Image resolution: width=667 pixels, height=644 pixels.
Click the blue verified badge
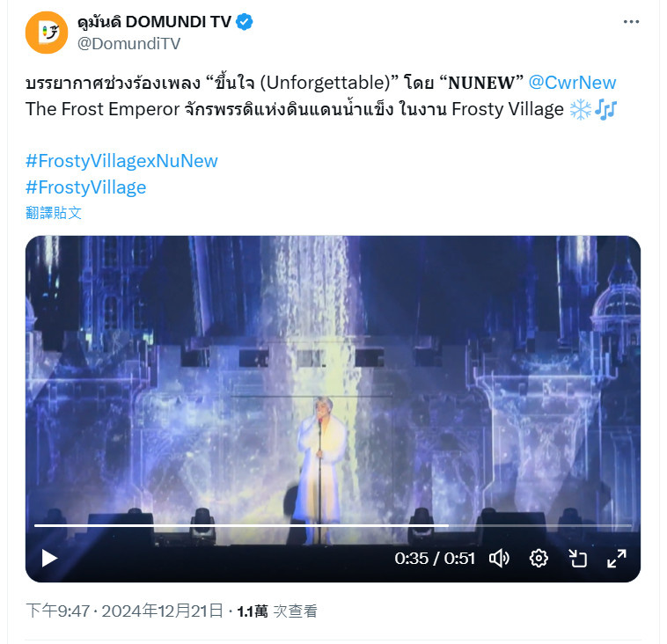click(x=244, y=22)
